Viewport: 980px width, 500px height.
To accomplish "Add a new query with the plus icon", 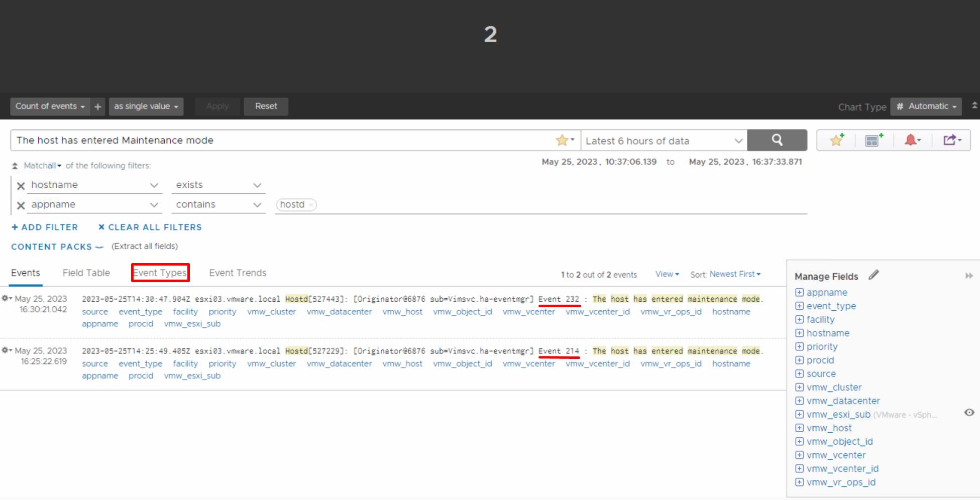I will click(97, 106).
